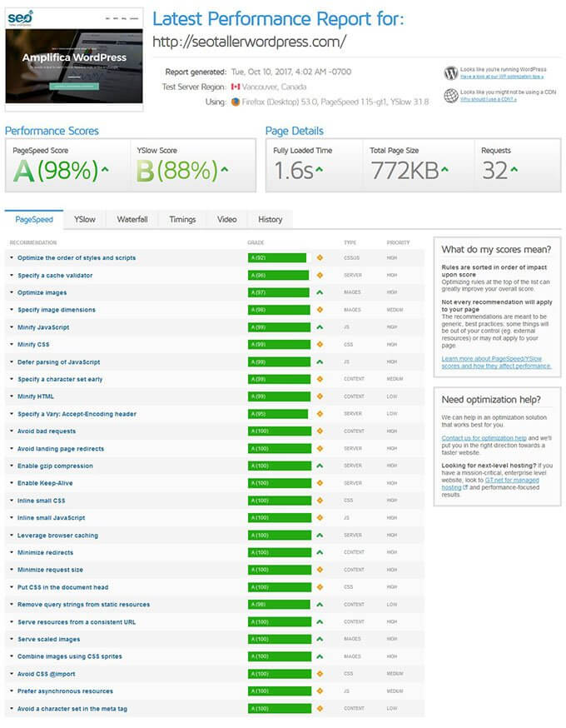
Task: Expand the Minify JavaScript recommendation
Action: pos(12,327)
